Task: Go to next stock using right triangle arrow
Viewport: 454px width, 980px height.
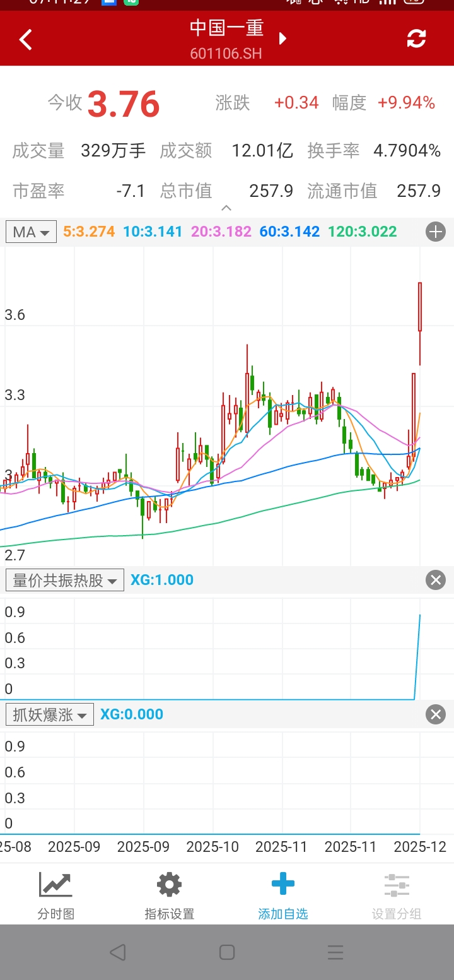Action: click(282, 38)
